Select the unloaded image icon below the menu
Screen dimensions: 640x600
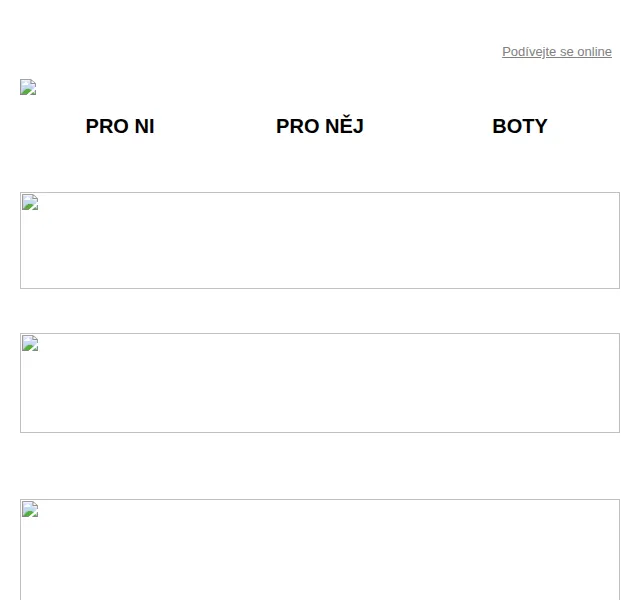[30, 202]
